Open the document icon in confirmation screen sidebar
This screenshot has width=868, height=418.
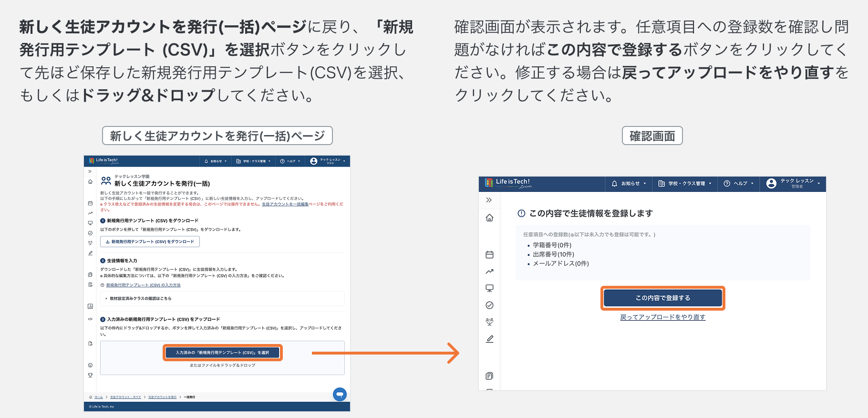489,376
